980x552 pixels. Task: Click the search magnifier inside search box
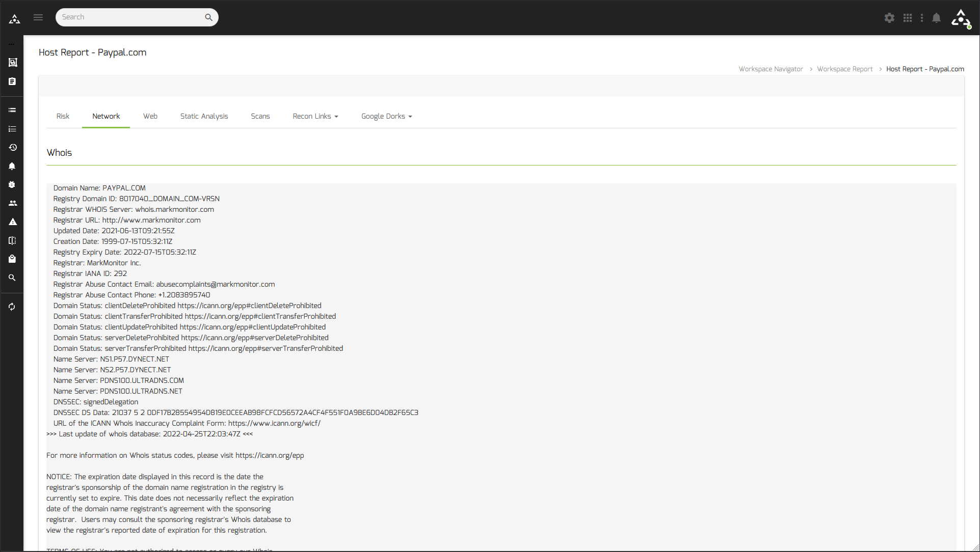[x=208, y=17]
